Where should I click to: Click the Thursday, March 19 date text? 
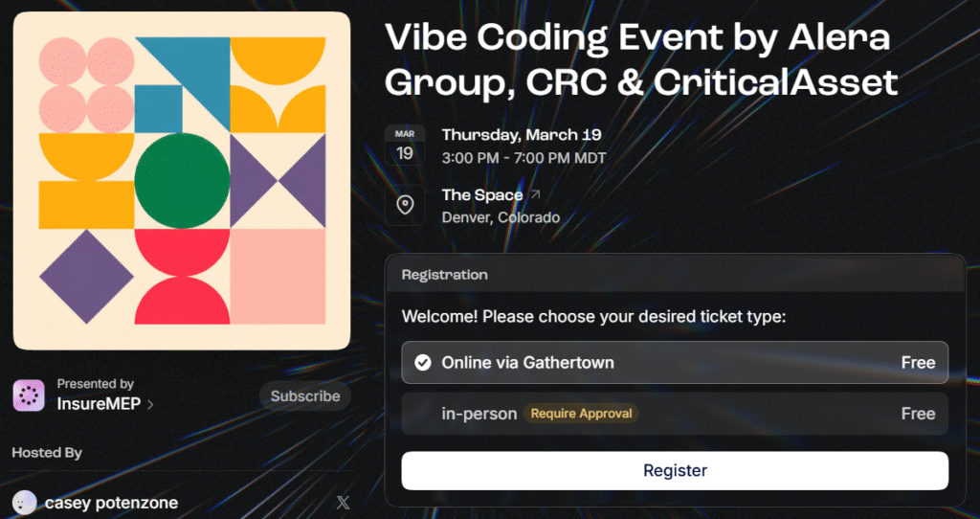[523, 135]
